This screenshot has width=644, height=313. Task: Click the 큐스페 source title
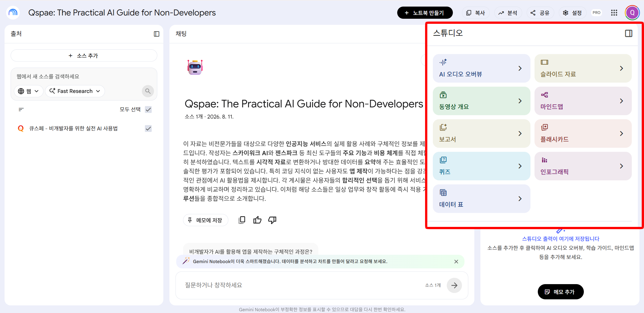(73, 128)
